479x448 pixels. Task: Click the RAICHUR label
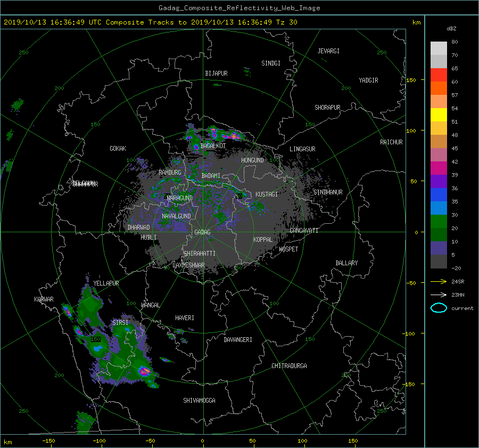391,142
